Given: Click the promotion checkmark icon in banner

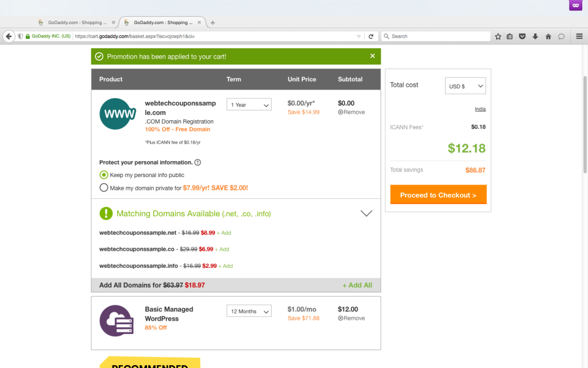Looking at the screenshot, I should 99,56.
